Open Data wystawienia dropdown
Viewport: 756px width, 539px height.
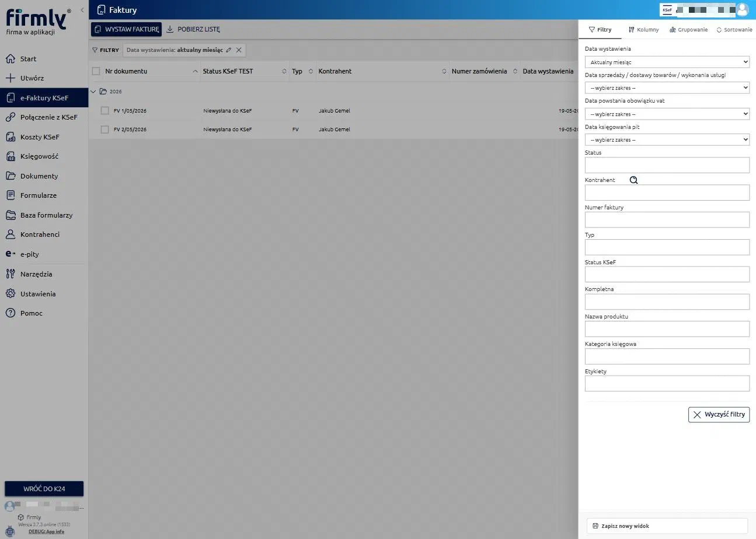coord(667,62)
